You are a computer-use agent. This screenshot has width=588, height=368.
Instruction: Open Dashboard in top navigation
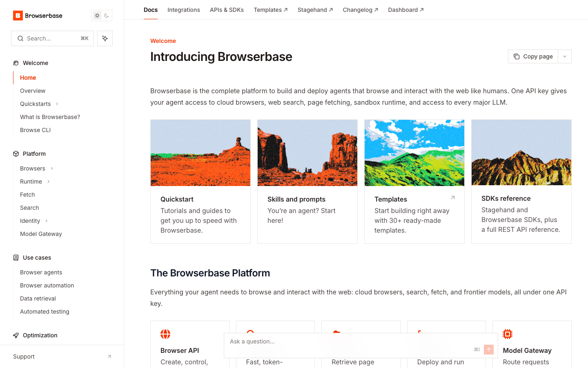(406, 10)
